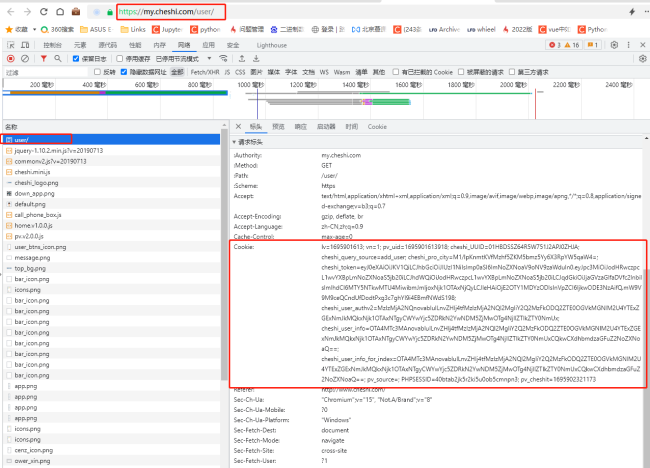The width and height of the screenshot is (650, 468).
Task: Close the DevTools panel with X
Action: pos(643,45)
